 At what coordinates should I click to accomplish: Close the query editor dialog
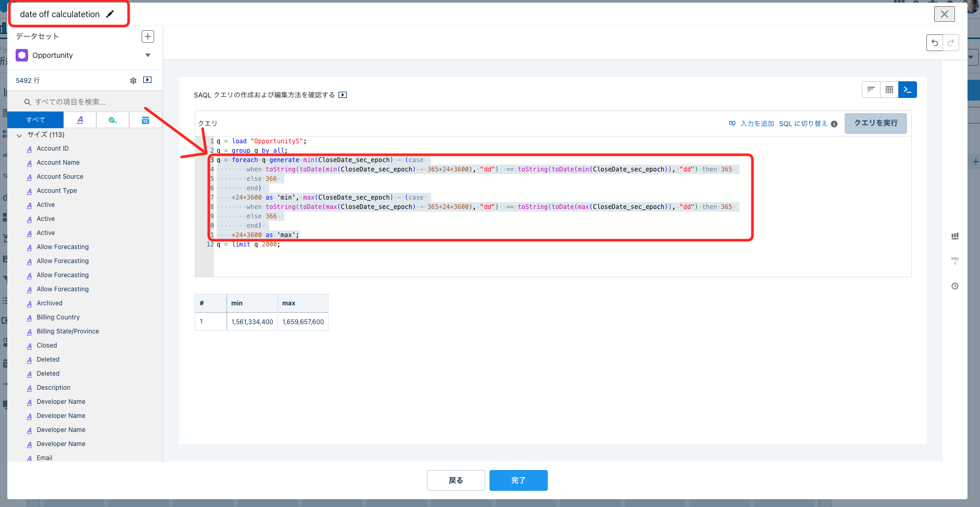(x=945, y=14)
